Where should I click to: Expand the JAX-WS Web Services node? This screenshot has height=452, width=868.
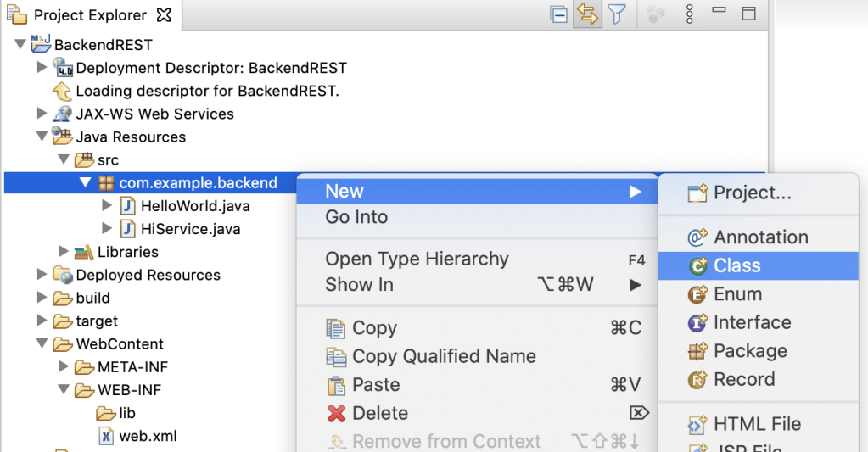(42, 114)
